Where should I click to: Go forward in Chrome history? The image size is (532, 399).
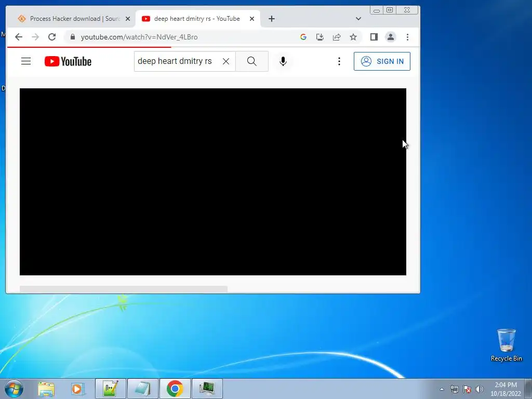coord(35,37)
